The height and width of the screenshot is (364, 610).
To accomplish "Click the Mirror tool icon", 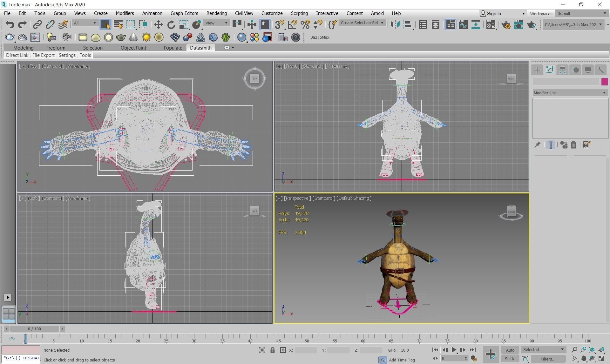I will click(x=395, y=24).
